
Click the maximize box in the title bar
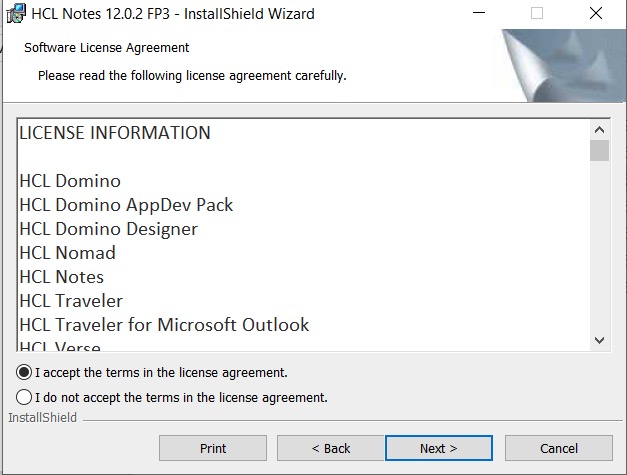(537, 14)
